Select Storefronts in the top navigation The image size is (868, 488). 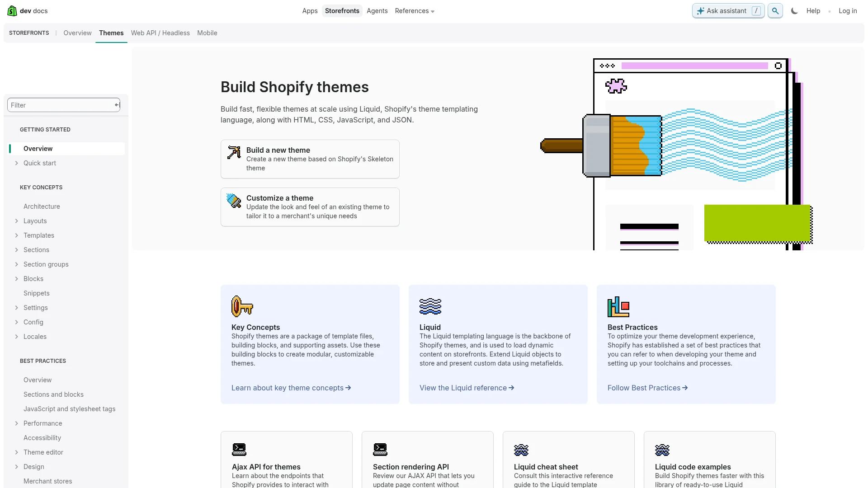(x=342, y=11)
